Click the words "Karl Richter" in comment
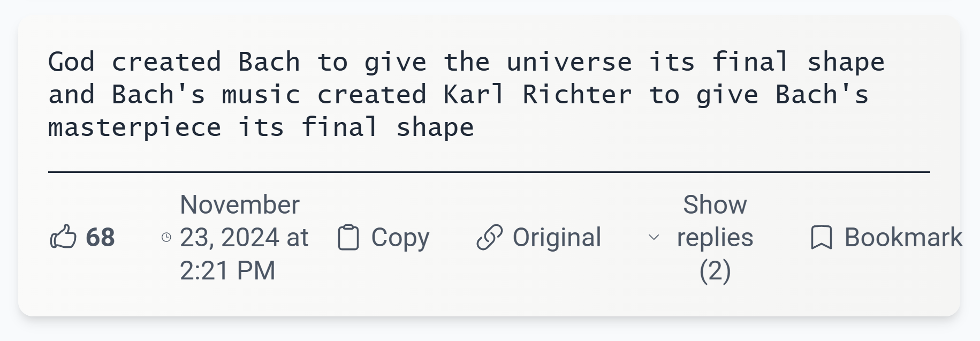980x341 pixels. [537, 95]
